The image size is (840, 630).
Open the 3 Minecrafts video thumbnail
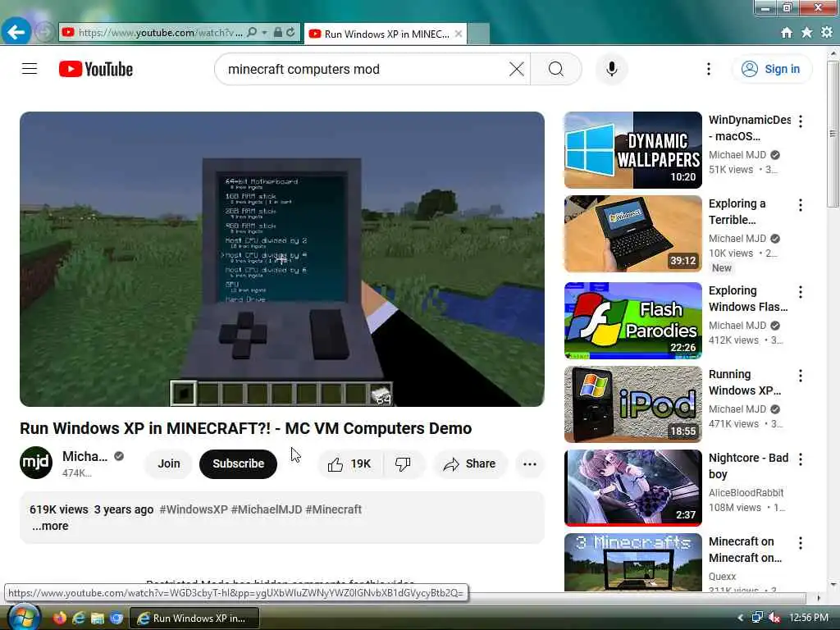pyautogui.click(x=632, y=562)
